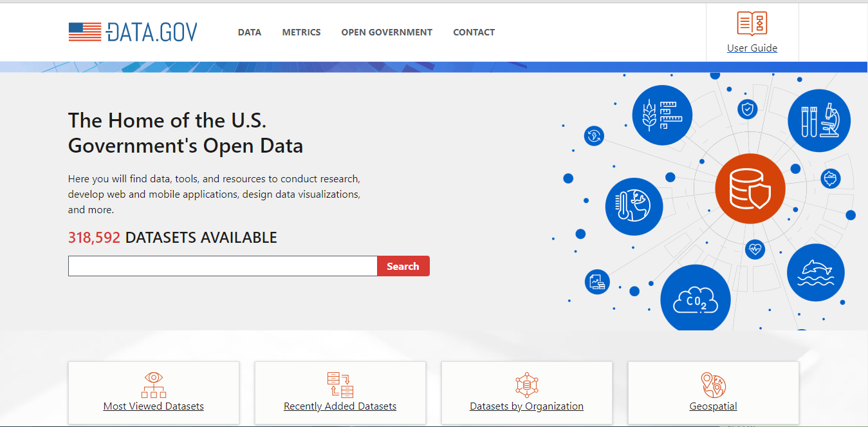Open the DATA menu item
The width and height of the screenshot is (868, 427).
pos(249,32)
